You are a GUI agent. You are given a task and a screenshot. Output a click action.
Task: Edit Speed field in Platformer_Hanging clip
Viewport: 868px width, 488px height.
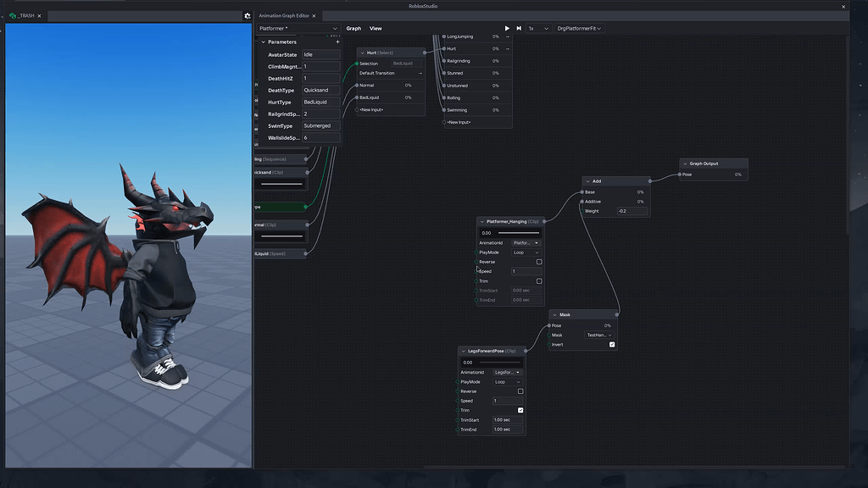526,271
